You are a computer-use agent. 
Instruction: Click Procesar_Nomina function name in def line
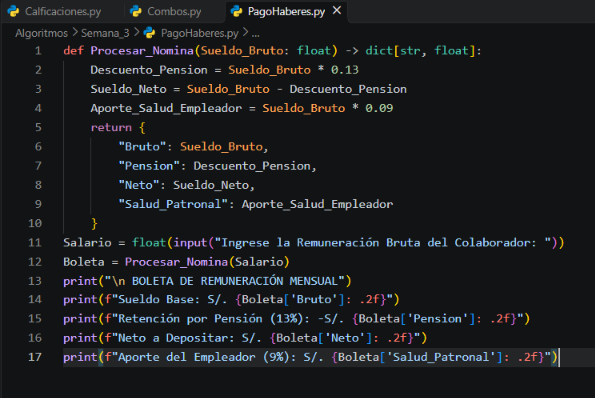142,50
